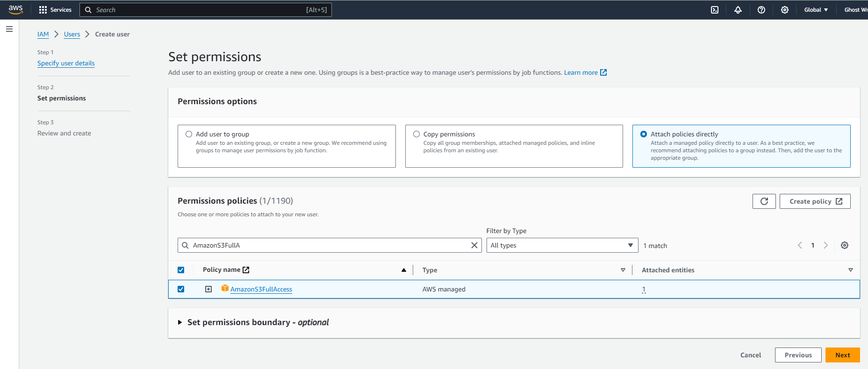
Task: Go to previous policies page
Action: pyautogui.click(x=800, y=245)
